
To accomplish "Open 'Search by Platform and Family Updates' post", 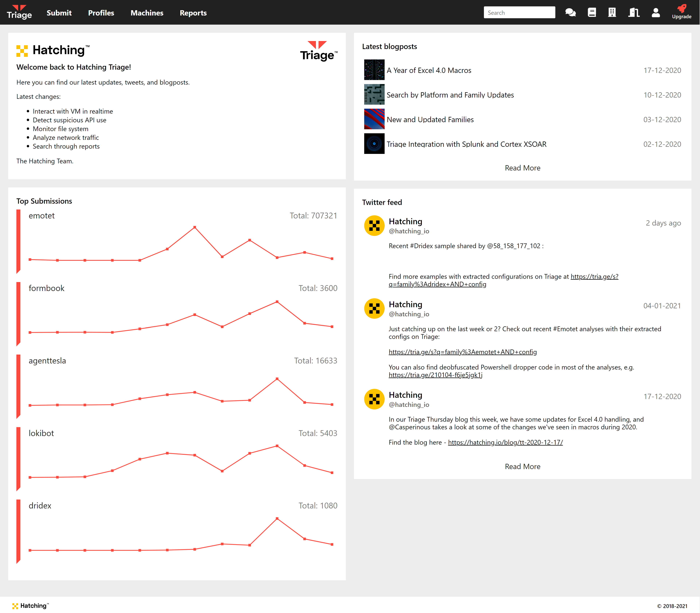I will coord(450,95).
